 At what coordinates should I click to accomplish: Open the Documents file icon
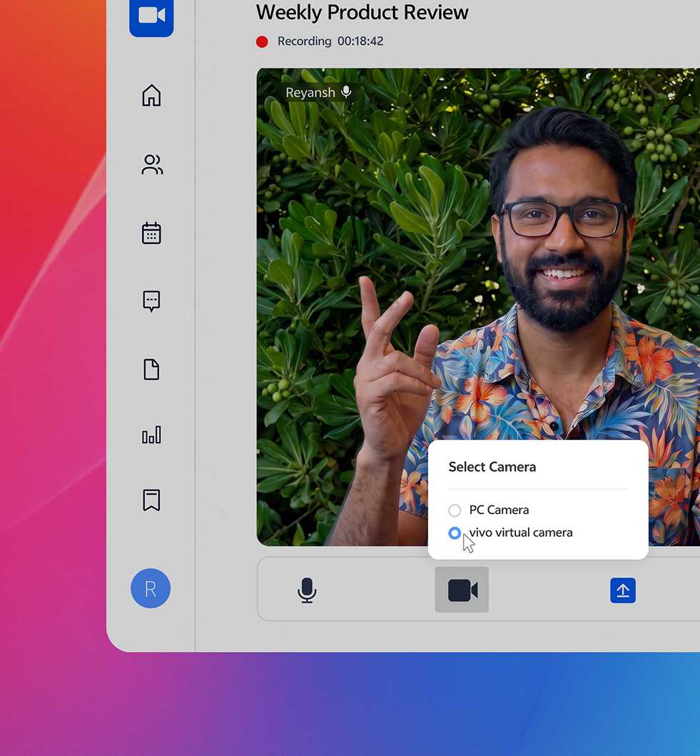pos(151,370)
